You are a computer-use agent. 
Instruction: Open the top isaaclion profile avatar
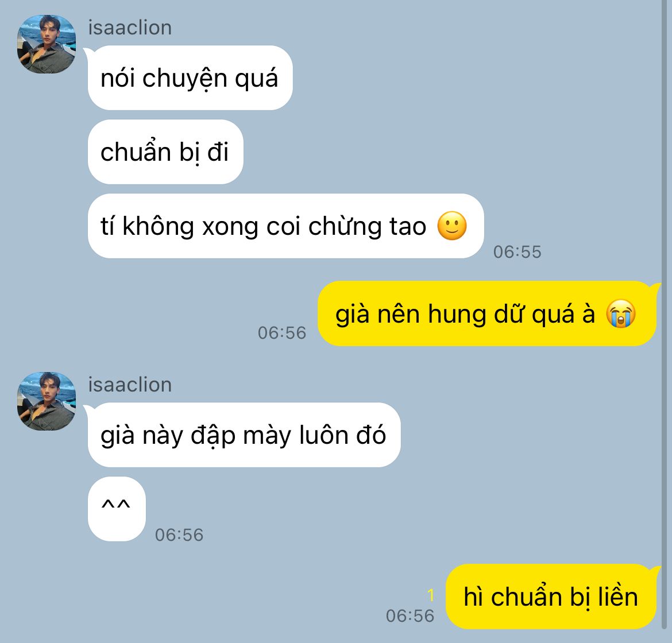pyautogui.click(x=47, y=44)
